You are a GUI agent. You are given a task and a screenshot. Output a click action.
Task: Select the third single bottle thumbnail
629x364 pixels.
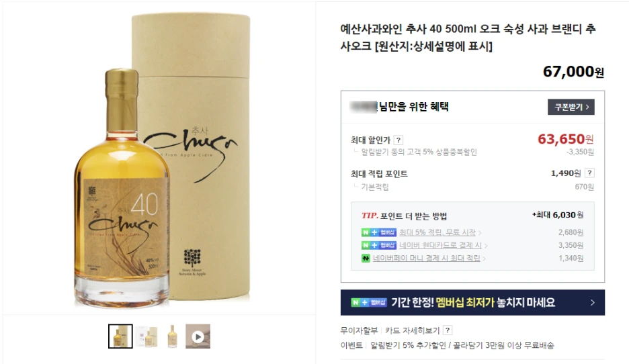pyautogui.click(x=172, y=336)
